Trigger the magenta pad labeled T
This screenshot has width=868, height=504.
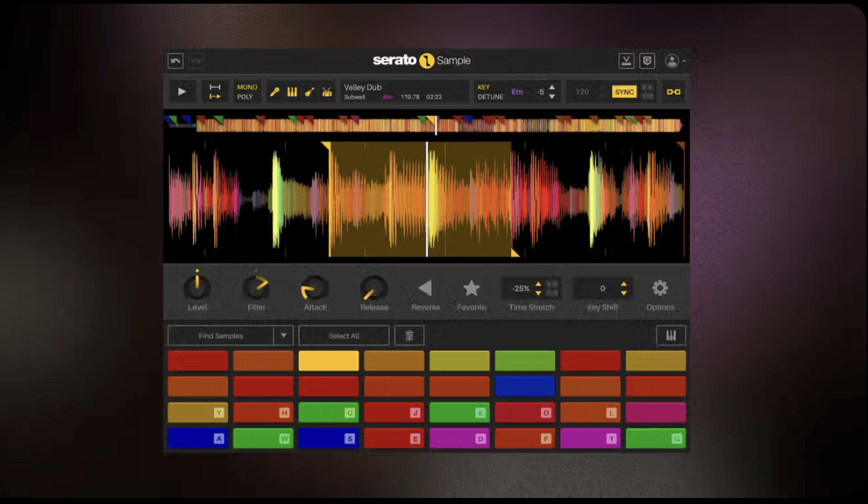coord(590,439)
